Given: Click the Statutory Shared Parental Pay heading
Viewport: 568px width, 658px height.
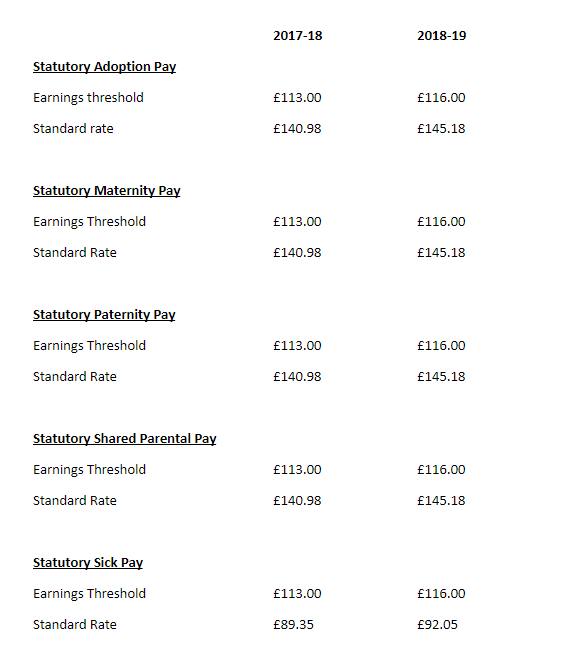Looking at the screenshot, I should point(125,439).
